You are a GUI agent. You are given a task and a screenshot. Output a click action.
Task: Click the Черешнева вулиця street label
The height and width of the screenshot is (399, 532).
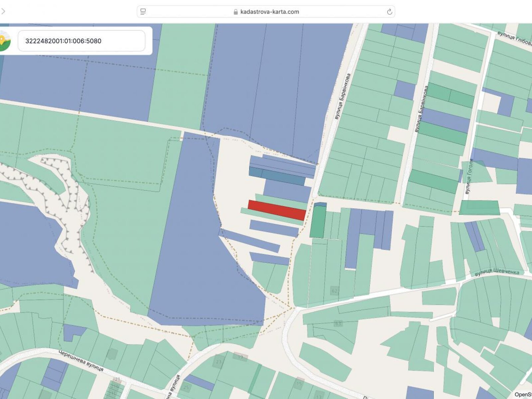pos(81,361)
